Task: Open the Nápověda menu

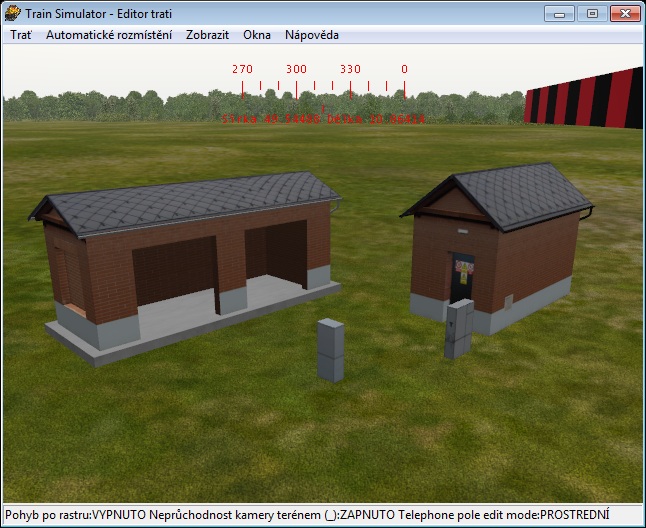Action: tap(312, 35)
